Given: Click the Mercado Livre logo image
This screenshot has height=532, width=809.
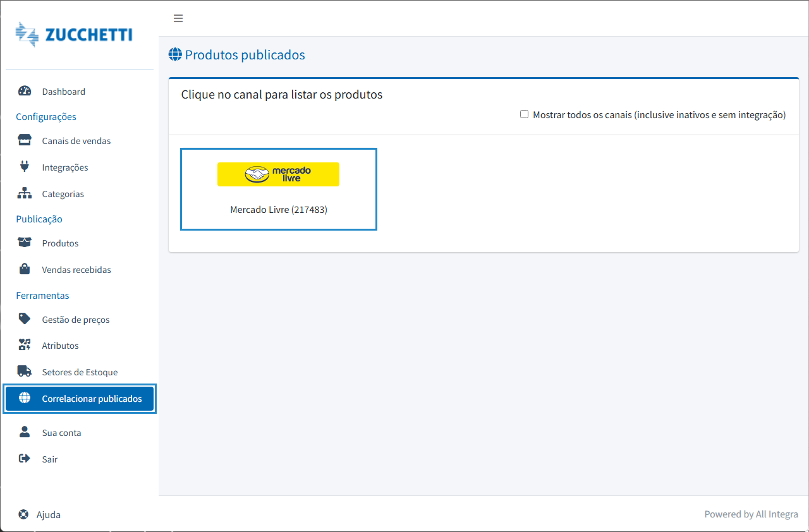Looking at the screenshot, I should [278, 174].
